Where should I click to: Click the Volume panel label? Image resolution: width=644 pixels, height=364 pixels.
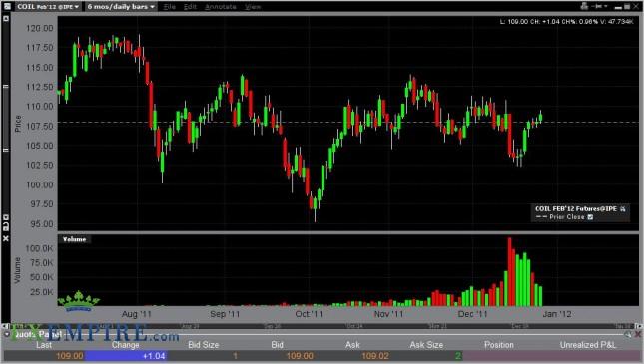pos(74,239)
